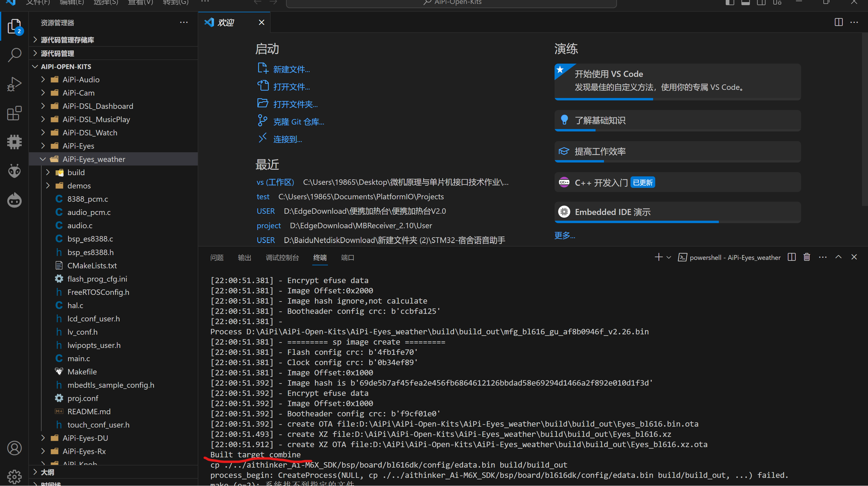Viewport: 868px width, 486px height.
Task: Open the PlatformIO alien icon view
Action: (x=14, y=171)
